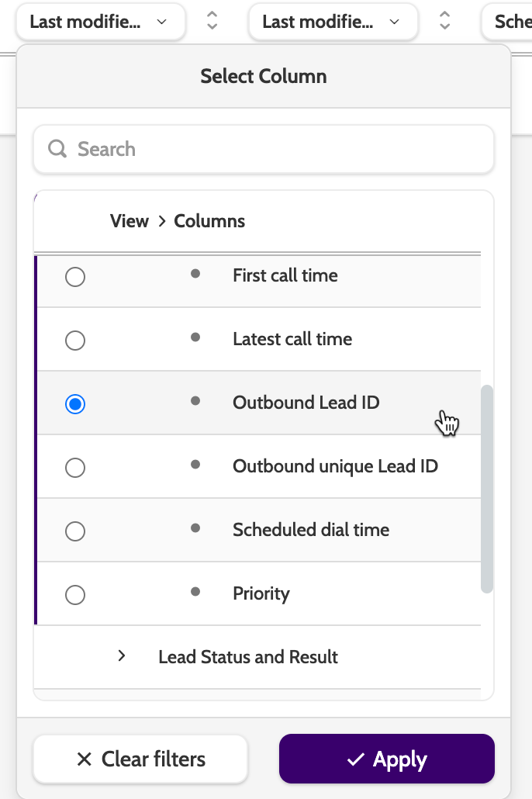Open the second Last modified dropdown
This screenshot has height=799, width=532.
[x=331, y=22]
